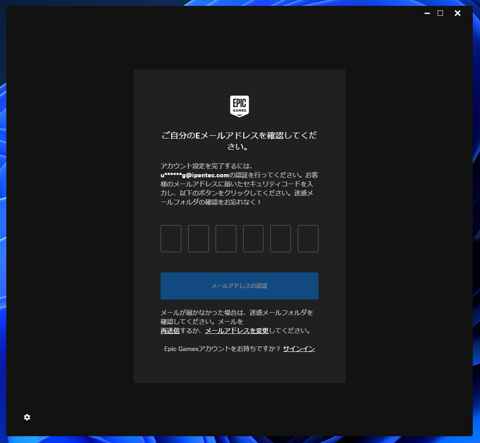Click the heading ご自分のEメールアドレスを確認してください

[239, 141]
